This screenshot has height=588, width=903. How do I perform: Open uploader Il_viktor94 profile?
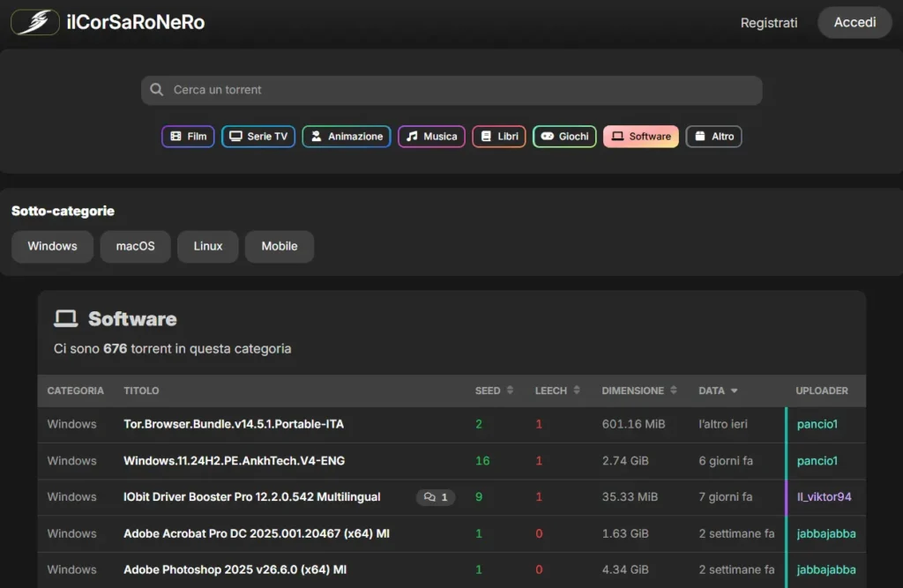pyautogui.click(x=825, y=497)
